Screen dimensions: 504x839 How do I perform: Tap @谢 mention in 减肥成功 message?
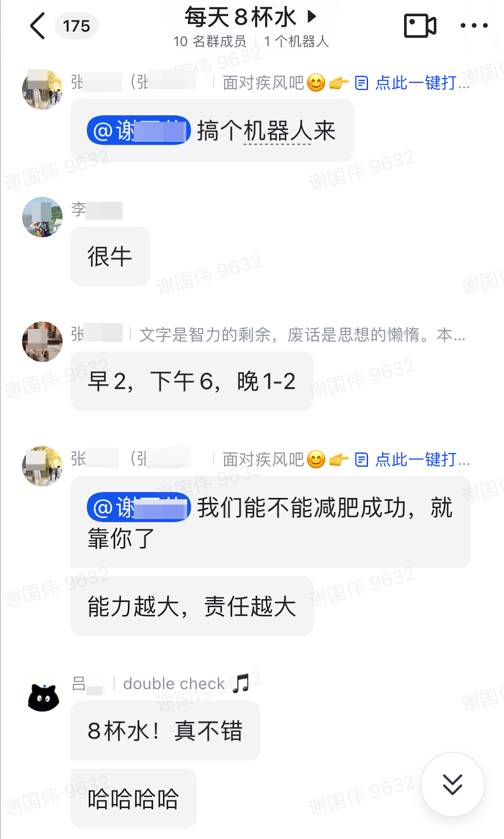point(139,507)
